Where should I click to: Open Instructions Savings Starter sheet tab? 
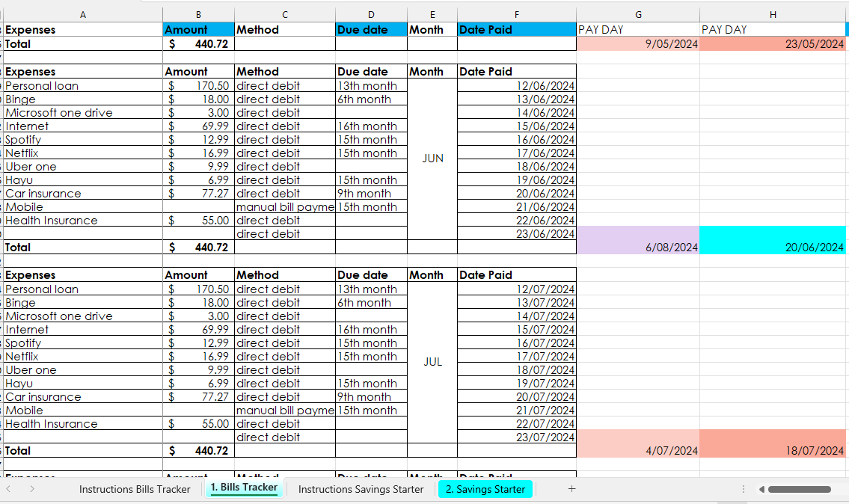point(361,489)
